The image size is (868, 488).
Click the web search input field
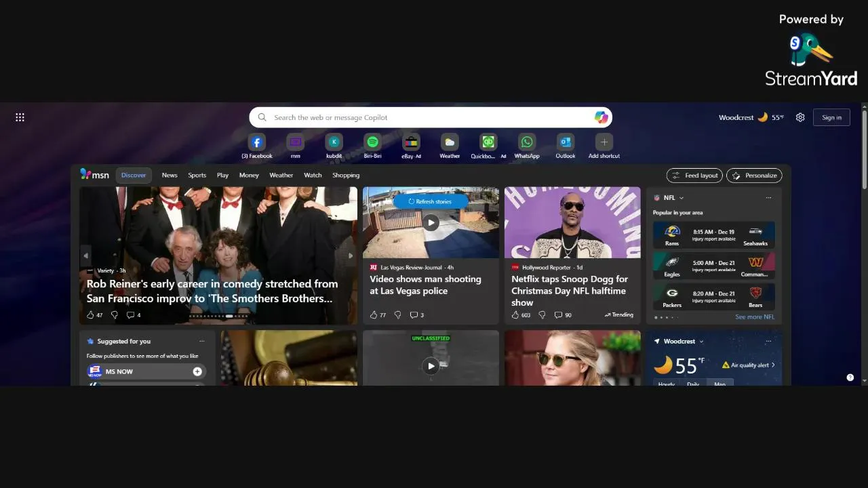431,117
